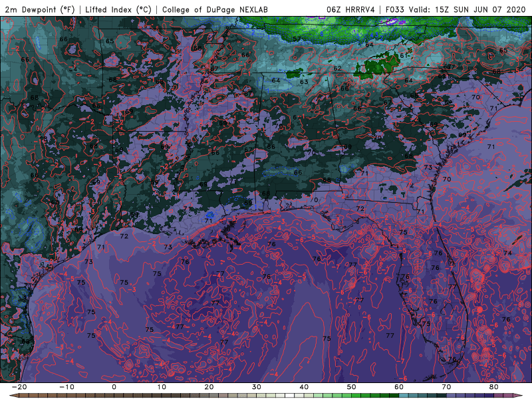The image size is (532, 399).
Task: Click the "60" color scale label
Action: [399, 387]
